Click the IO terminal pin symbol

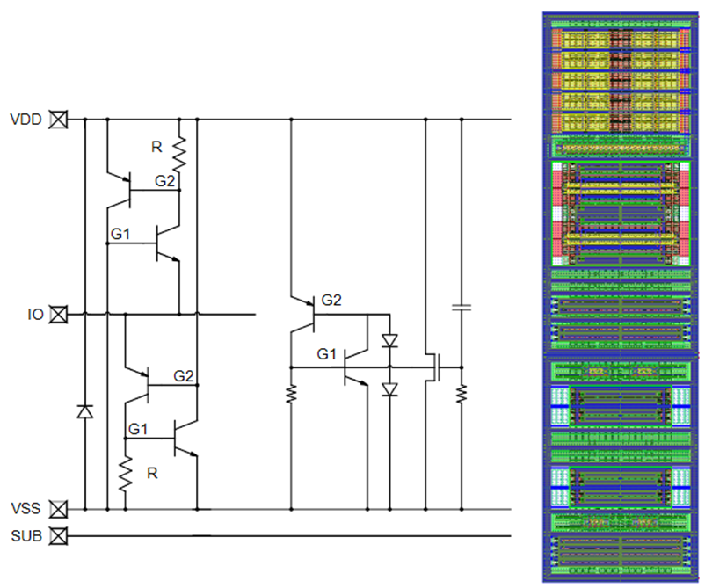point(59,314)
